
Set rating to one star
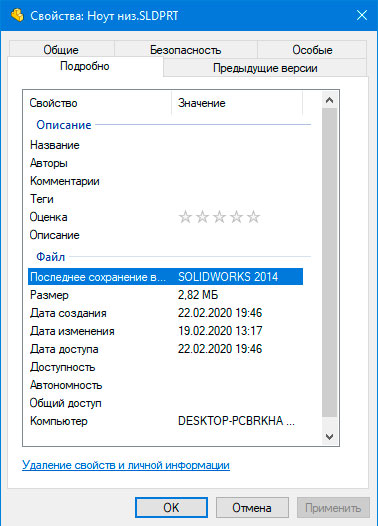[x=185, y=217]
